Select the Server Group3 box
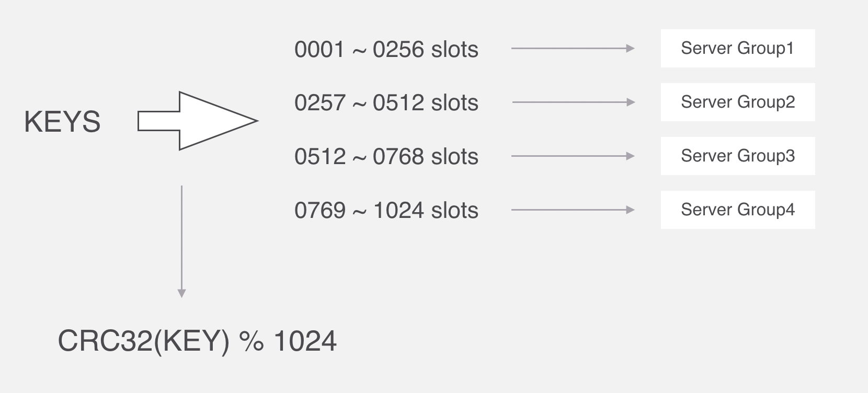Viewport: 868px width, 393px height. click(x=737, y=156)
